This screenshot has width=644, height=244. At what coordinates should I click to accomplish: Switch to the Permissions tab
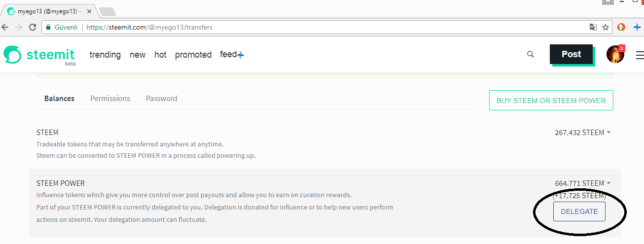coord(110,99)
